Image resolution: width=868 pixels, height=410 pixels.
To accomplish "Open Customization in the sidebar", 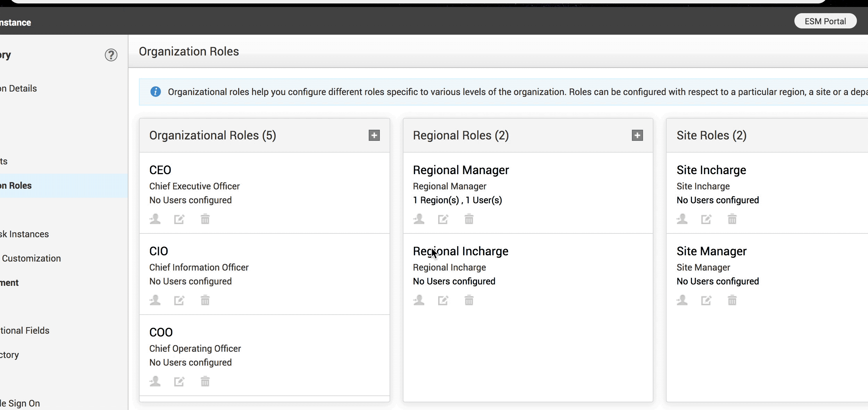I will tap(31, 258).
